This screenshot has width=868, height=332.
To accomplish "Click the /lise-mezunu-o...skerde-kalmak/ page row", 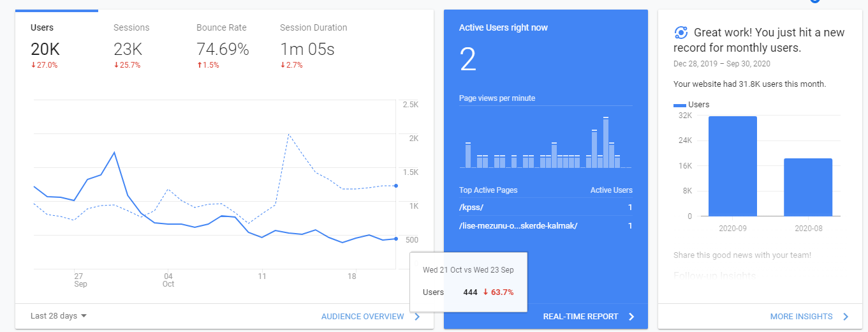I will tap(546, 225).
